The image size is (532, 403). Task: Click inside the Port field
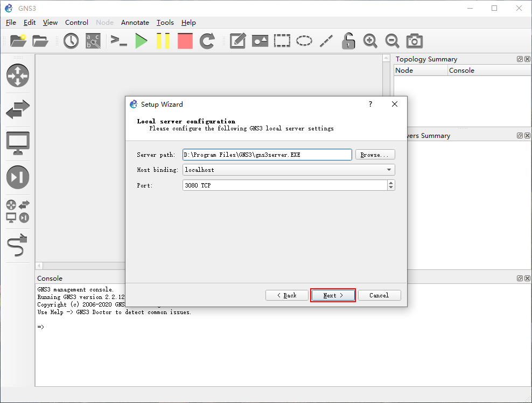pyautogui.click(x=285, y=185)
